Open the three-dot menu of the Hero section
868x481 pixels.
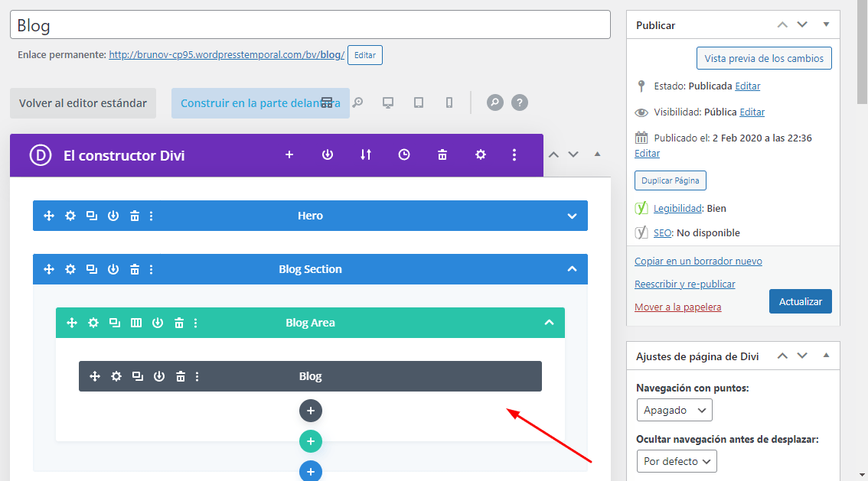click(x=151, y=216)
